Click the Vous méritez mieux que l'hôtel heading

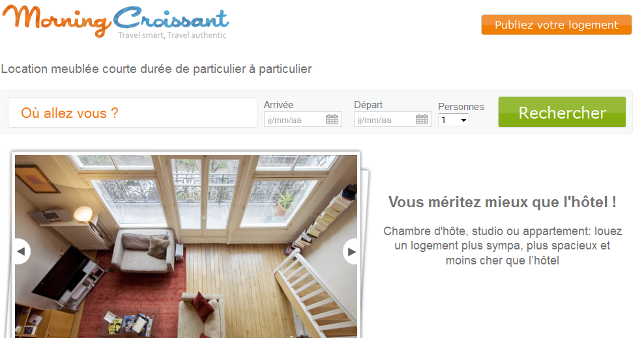click(x=503, y=202)
